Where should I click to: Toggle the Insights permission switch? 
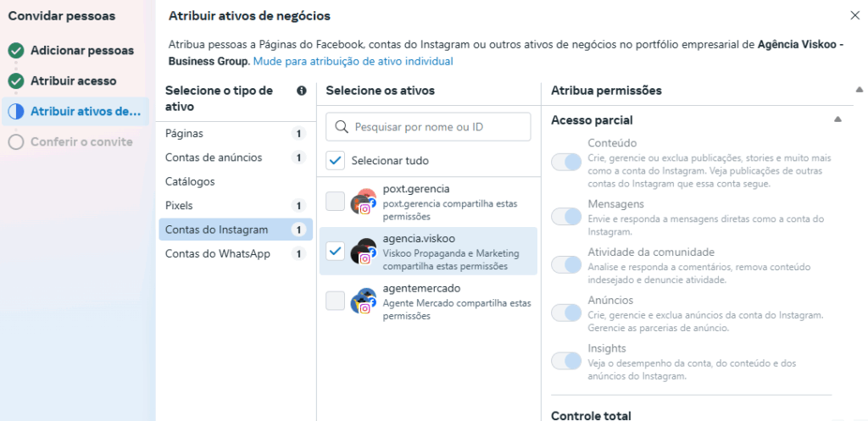[565, 362]
